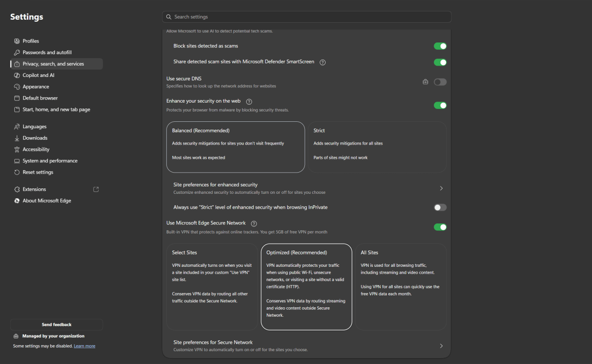Image resolution: width=592 pixels, height=364 pixels.
Task: Toggle Use secure DNS switch
Action: tap(440, 82)
